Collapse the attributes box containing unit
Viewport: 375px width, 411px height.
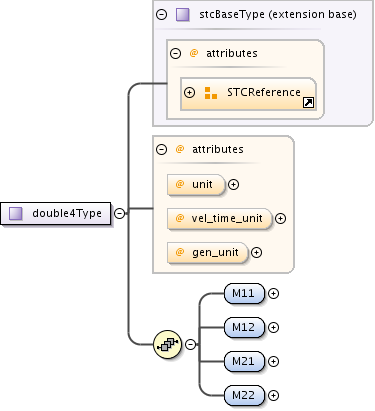(161, 149)
